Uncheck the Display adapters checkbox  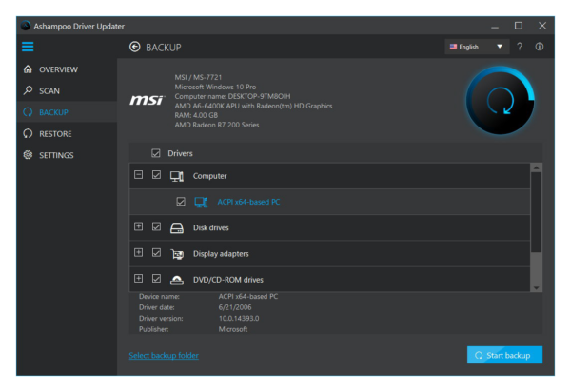pos(157,252)
